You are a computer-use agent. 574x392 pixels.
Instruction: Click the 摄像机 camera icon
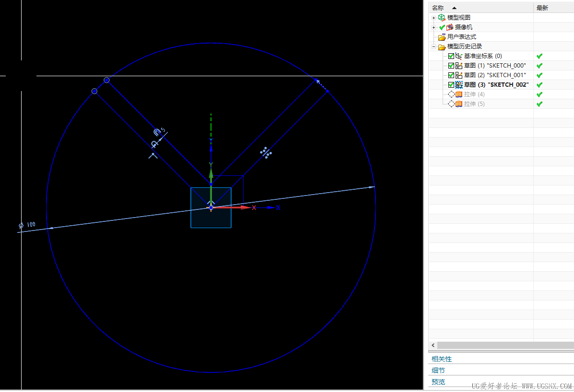(450, 27)
